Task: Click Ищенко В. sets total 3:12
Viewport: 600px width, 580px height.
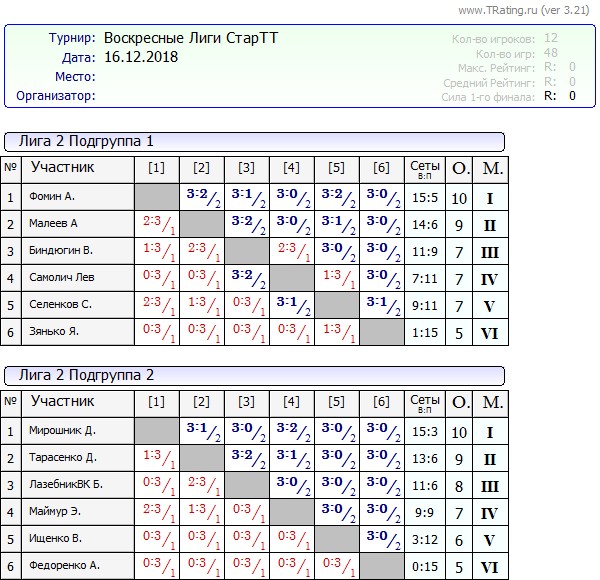Action: (x=424, y=540)
